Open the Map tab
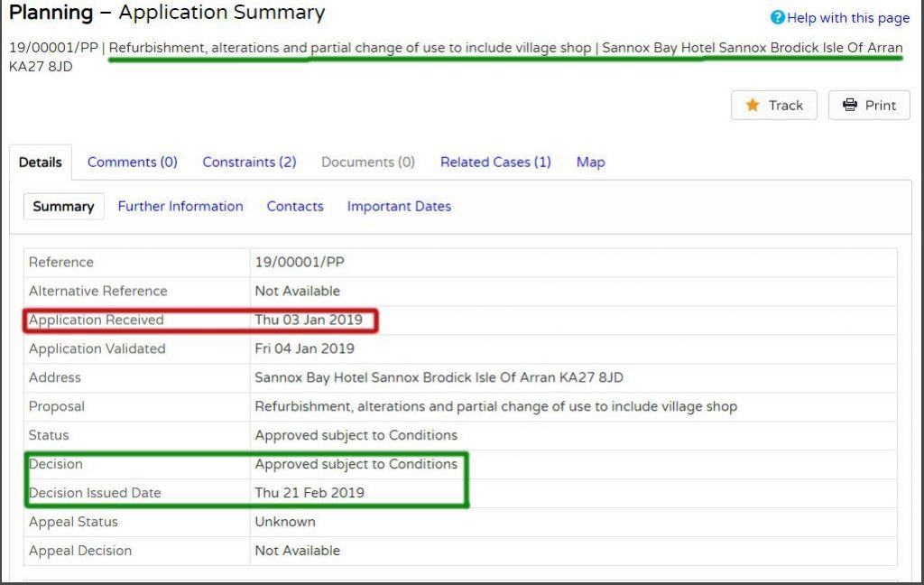The width and height of the screenshot is (924, 585). click(x=590, y=162)
